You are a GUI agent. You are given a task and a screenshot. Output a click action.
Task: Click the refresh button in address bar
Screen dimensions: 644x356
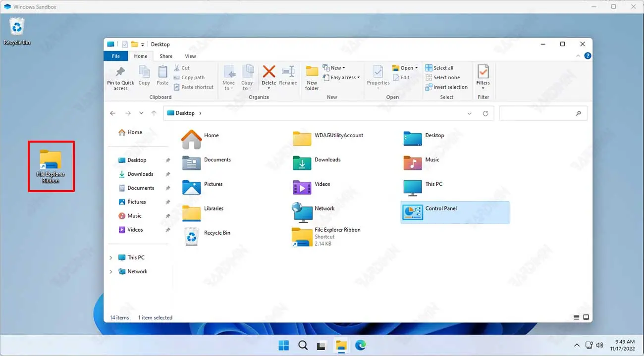point(485,113)
